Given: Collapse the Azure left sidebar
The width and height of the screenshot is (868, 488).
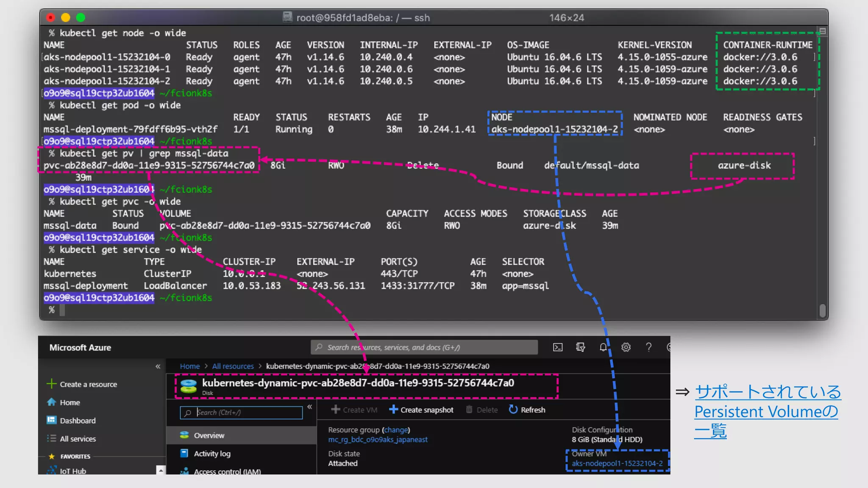Looking at the screenshot, I should click(x=158, y=366).
